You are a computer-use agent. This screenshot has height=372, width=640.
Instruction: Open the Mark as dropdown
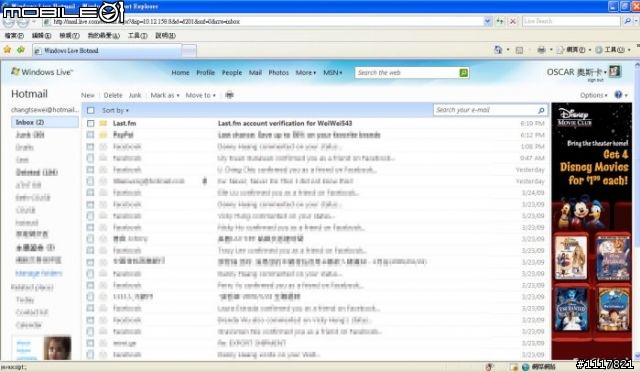click(x=165, y=95)
